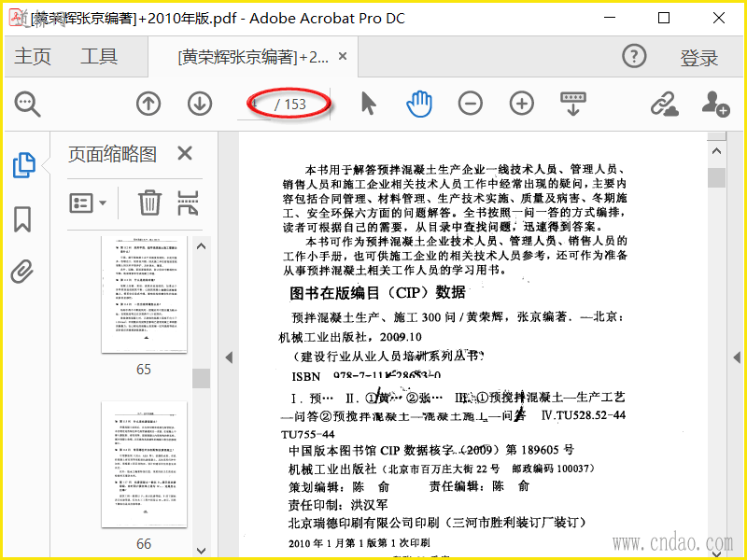Share a link via cloud icon
The width and height of the screenshot is (747, 560).
[x=664, y=104]
